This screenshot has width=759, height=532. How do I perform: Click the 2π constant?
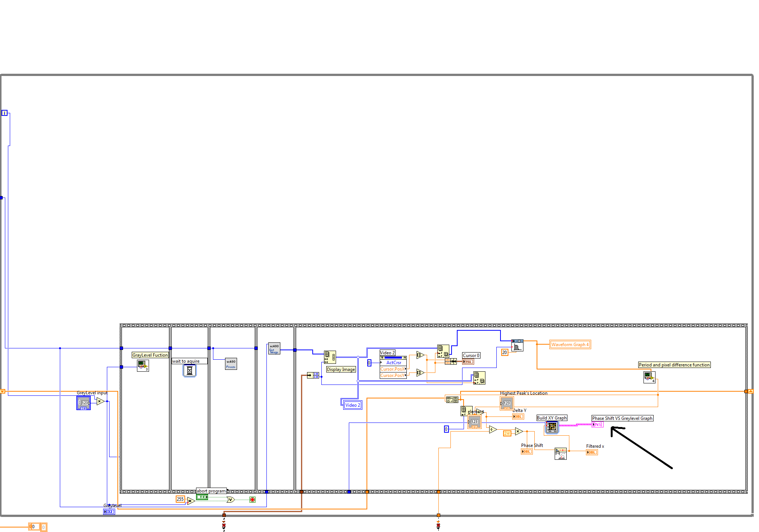507,433
